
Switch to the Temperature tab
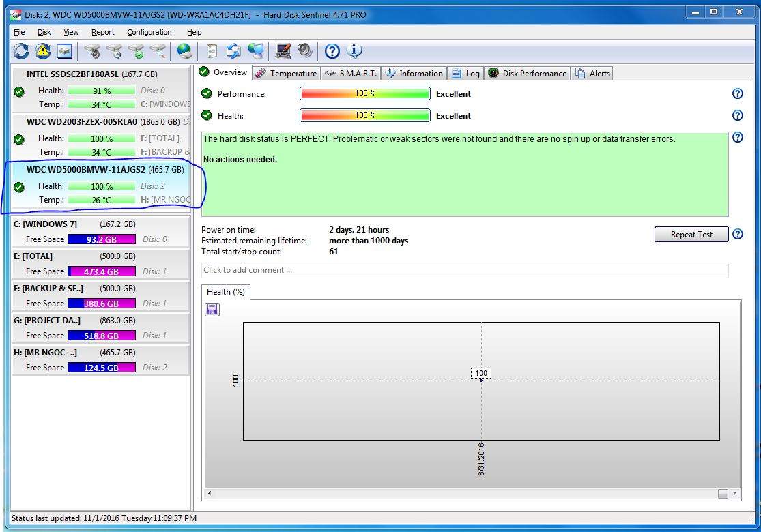pos(287,73)
